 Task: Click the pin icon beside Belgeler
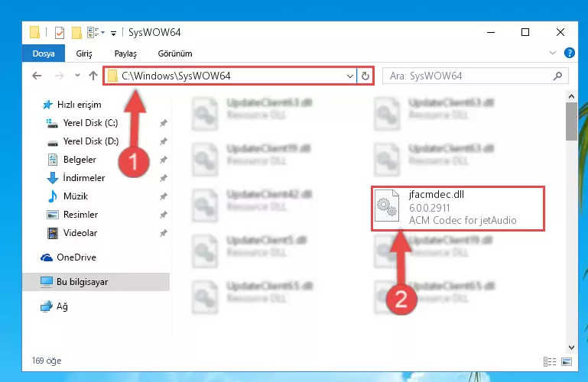point(163,160)
